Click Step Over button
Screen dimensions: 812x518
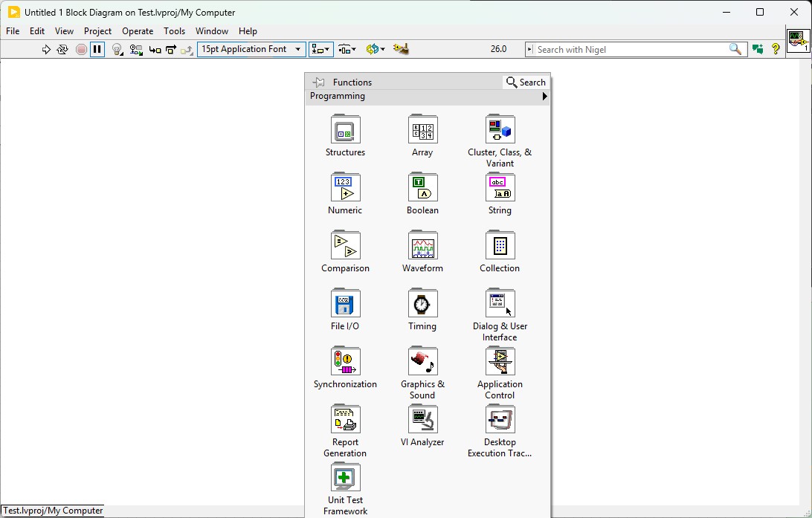click(x=170, y=50)
